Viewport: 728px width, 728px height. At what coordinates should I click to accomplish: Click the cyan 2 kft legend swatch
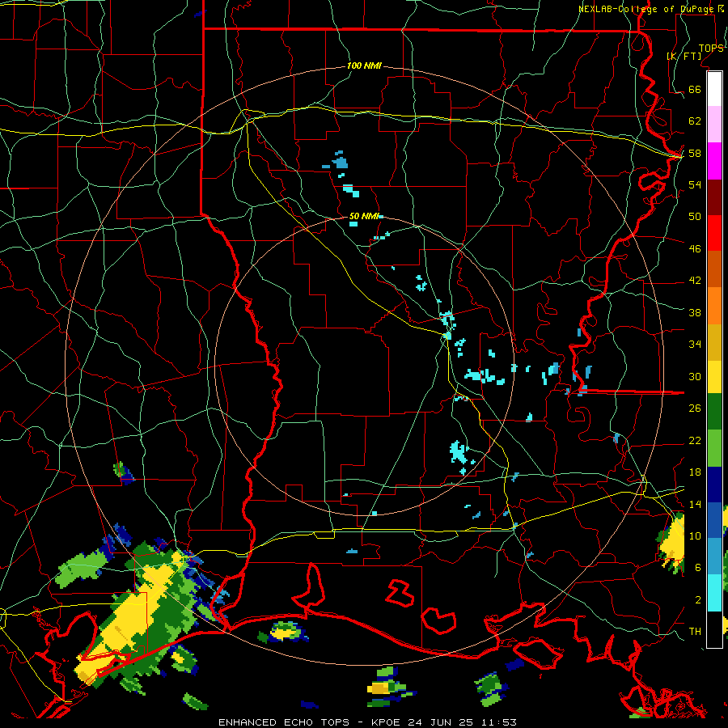pyautogui.click(x=714, y=593)
